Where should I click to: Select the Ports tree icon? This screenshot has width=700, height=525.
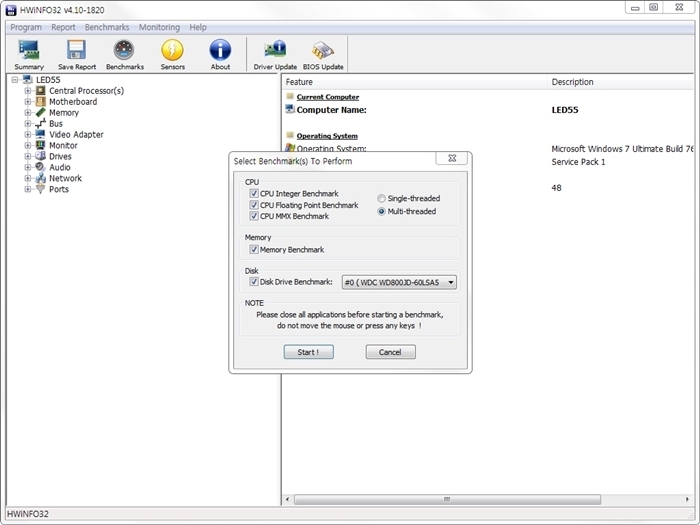[41, 189]
